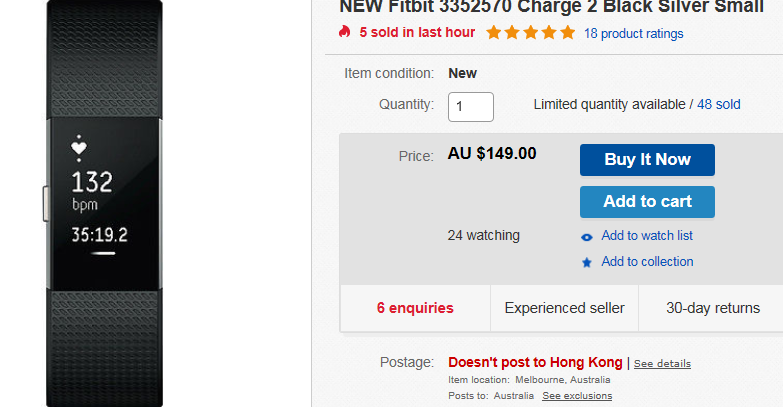Click the eye icon beside watch list

tap(587, 237)
